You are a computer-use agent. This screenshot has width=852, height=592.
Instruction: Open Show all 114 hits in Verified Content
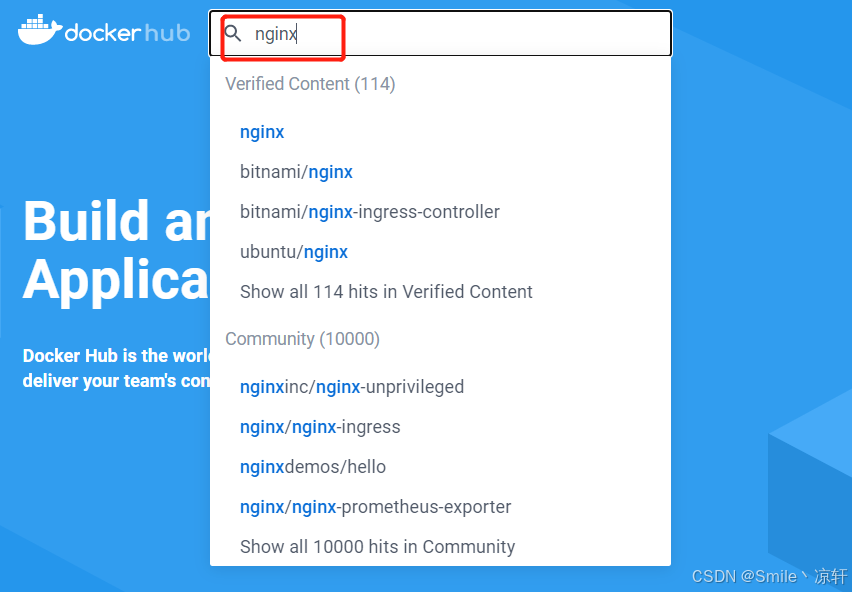[x=386, y=292]
